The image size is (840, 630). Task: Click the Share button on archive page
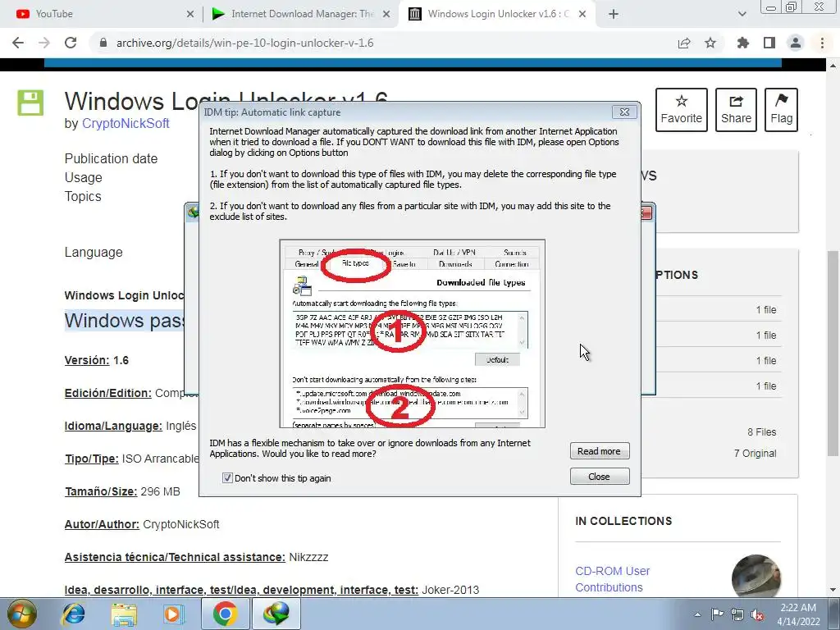(736, 110)
